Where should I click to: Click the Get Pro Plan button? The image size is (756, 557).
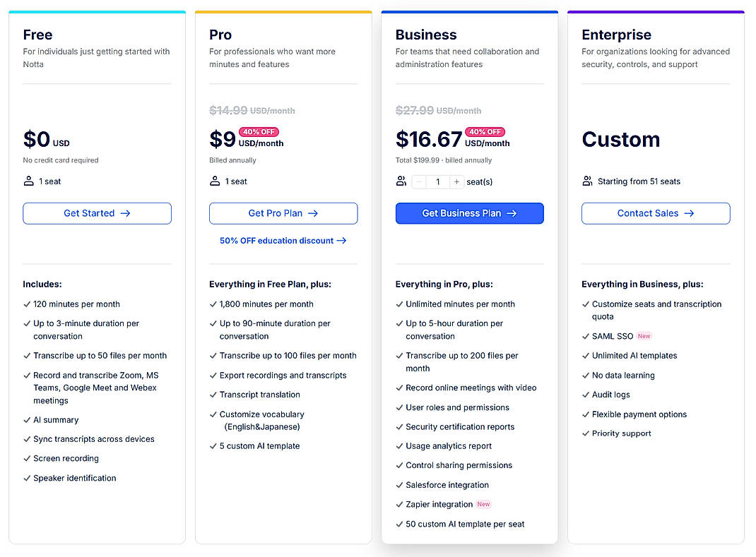tap(283, 213)
